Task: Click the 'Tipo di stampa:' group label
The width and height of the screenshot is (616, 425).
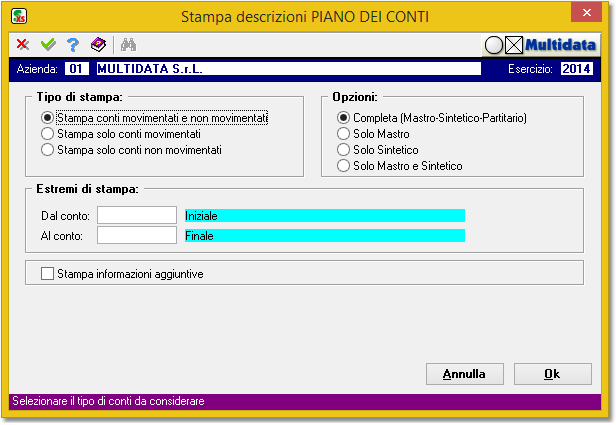Action: (x=79, y=97)
